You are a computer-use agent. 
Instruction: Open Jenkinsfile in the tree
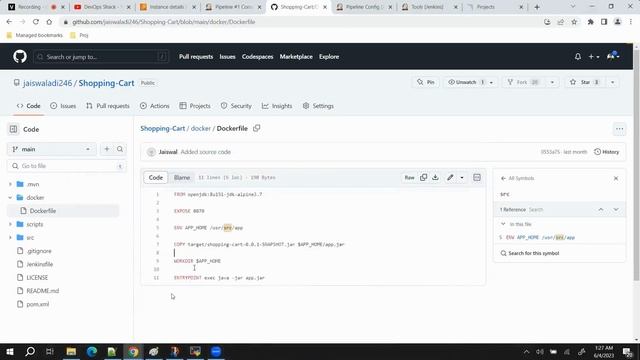pos(40,264)
